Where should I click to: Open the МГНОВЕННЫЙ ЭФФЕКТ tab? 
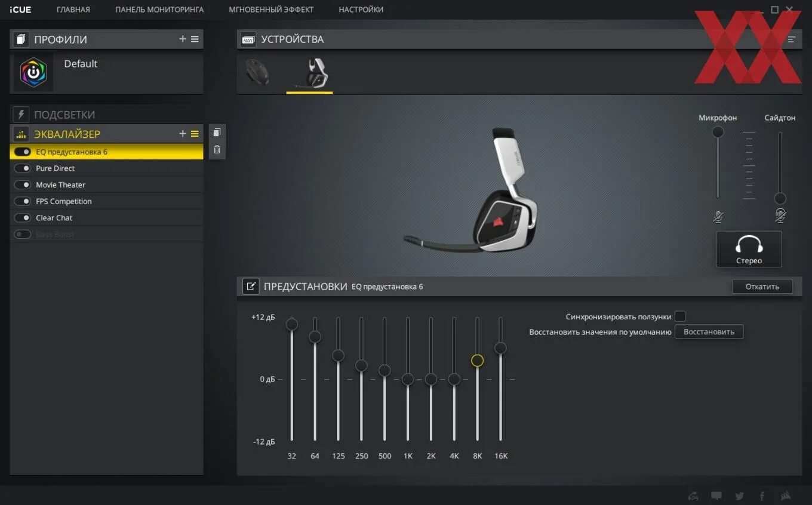(x=271, y=10)
